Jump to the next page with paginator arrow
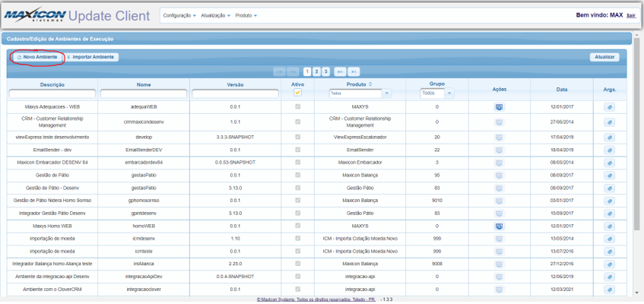The width and height of the screenshot is (644, 304). click(340, 71)
